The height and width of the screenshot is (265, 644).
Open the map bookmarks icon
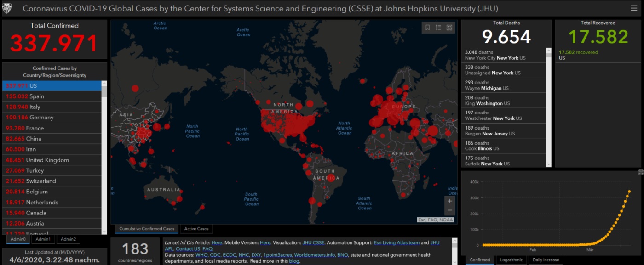pos(427,28)
